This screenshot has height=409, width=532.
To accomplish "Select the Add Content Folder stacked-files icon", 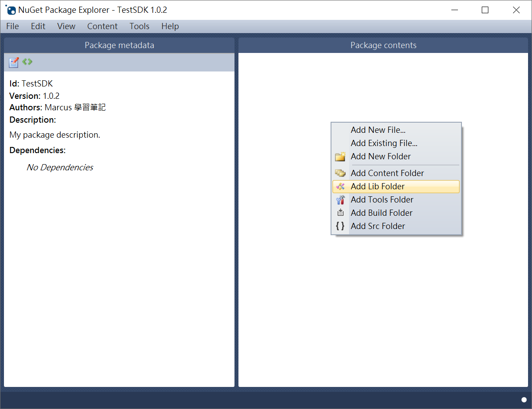I will pos(340,173).
